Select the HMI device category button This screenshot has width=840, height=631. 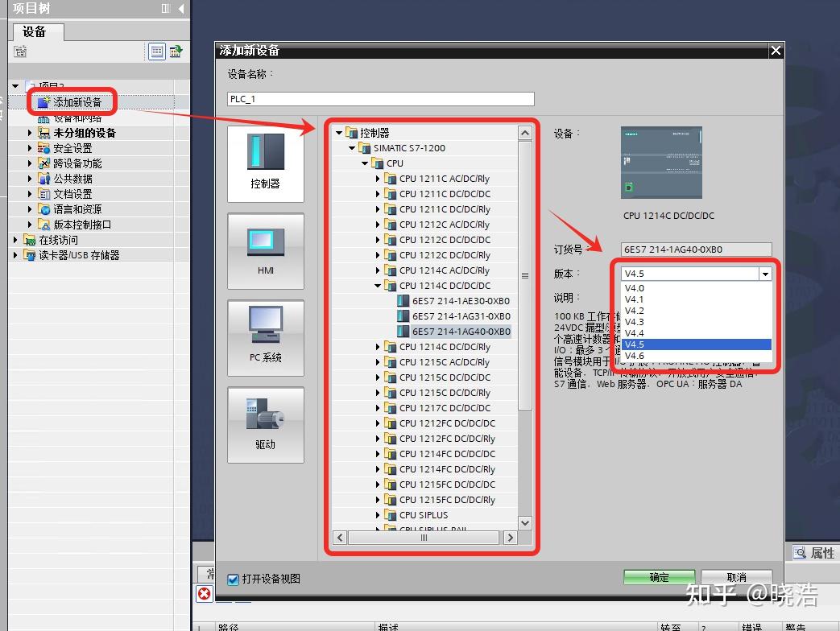265,250
